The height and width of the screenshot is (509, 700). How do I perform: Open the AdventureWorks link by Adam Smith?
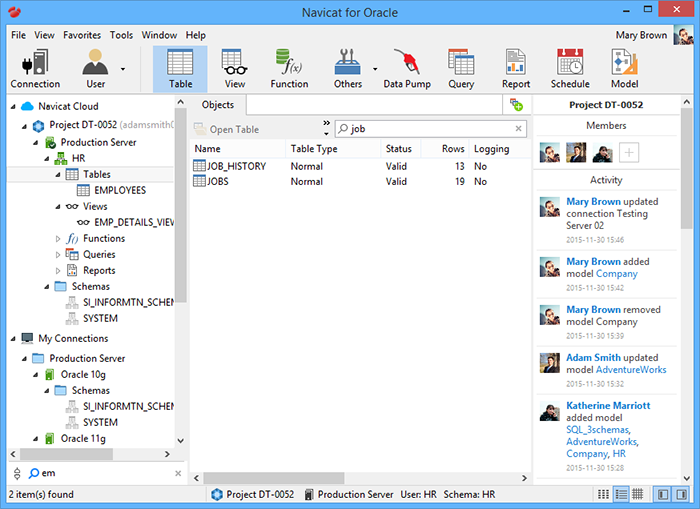coord(631,370)
